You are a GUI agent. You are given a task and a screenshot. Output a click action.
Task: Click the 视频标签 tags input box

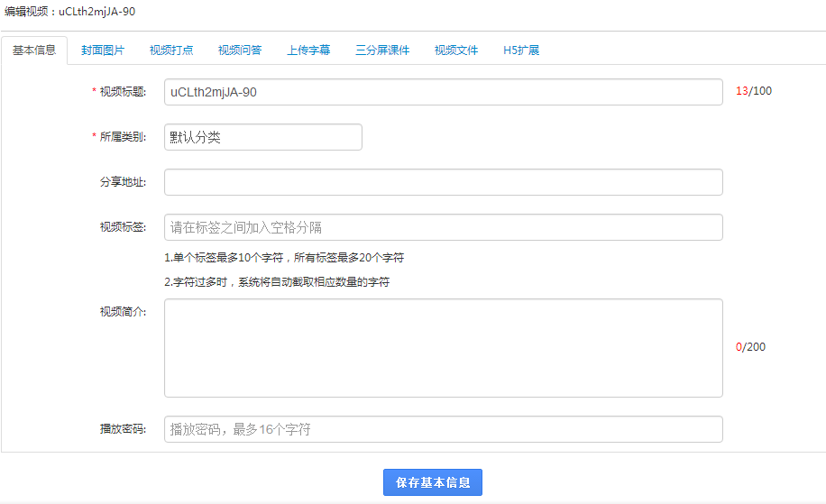click(x=443, y=227)
